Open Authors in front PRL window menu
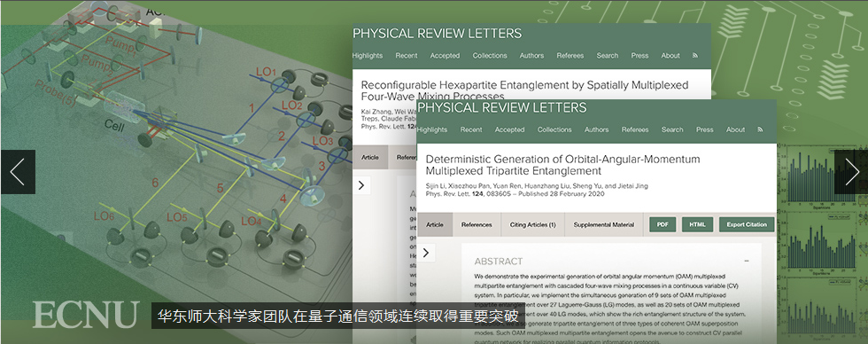Screen dimensions: 868x344 click(596, 129)
